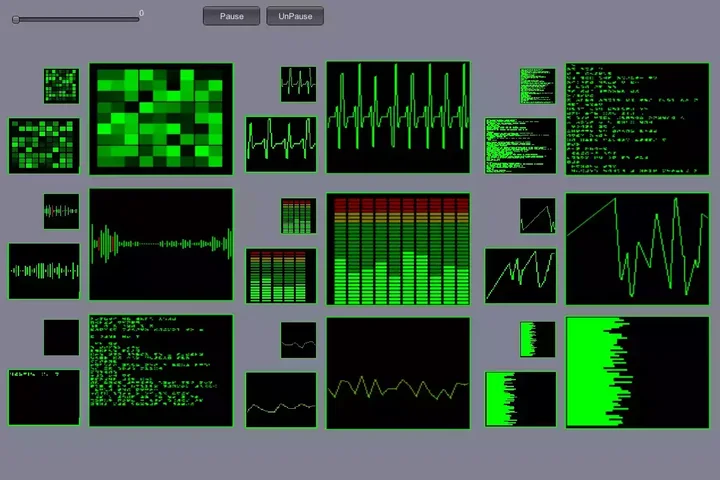Select the medium green zigzag graph panel

(521, 276)
